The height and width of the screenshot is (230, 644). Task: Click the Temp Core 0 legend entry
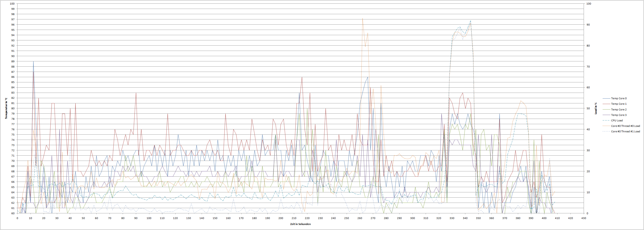(x=619, y=99)
